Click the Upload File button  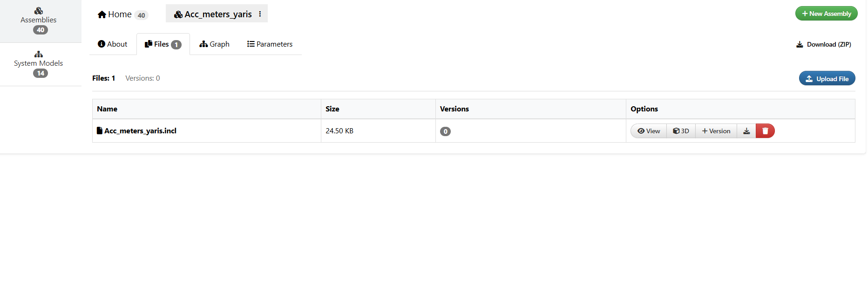pos(827,79)
